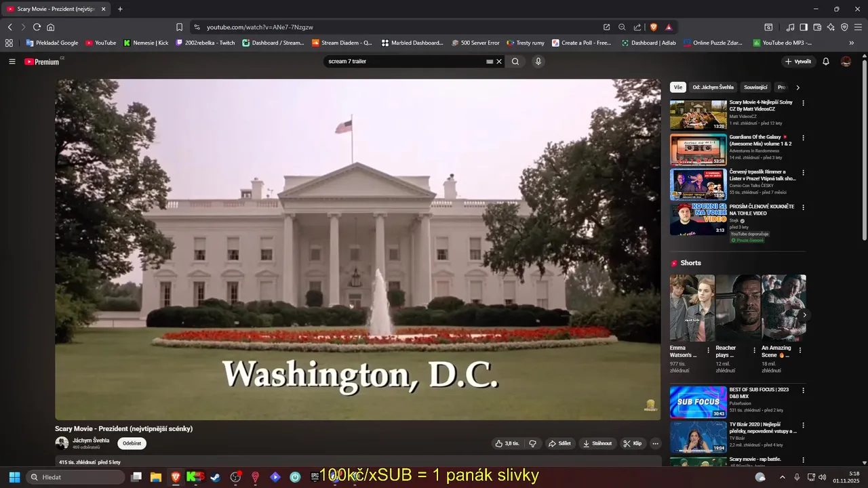Toggle the browser sidebar panel

point(804,27)
